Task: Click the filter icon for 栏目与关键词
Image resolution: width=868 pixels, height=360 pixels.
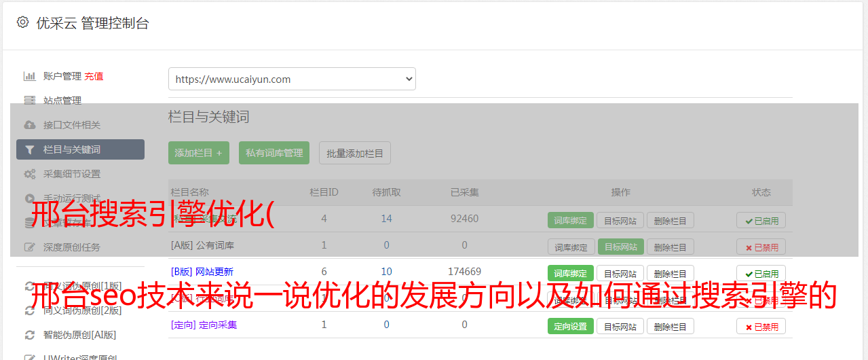Action: (x=29, y=149)
